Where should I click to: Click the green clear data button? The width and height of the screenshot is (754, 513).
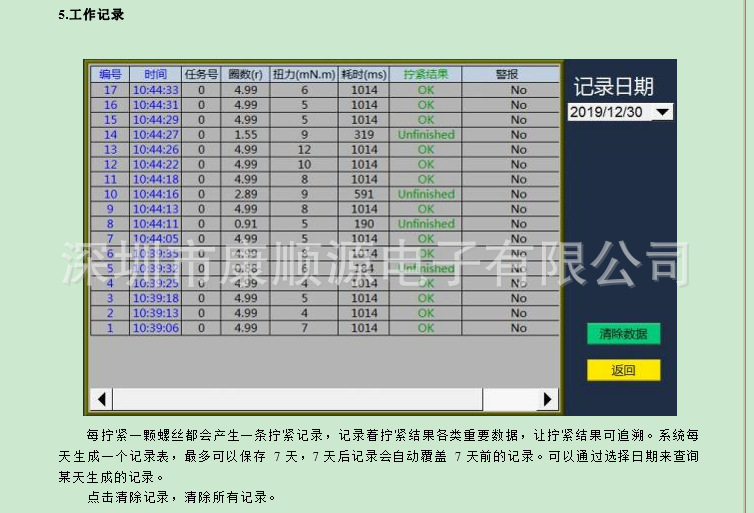click(x=623, y=334)
